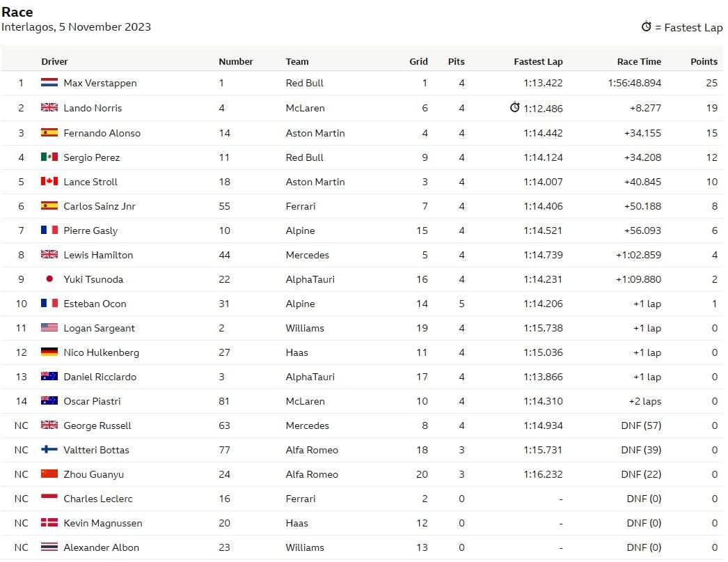Click the Danish flag beside Kevin Magnussen

click(x=49, y=523)
